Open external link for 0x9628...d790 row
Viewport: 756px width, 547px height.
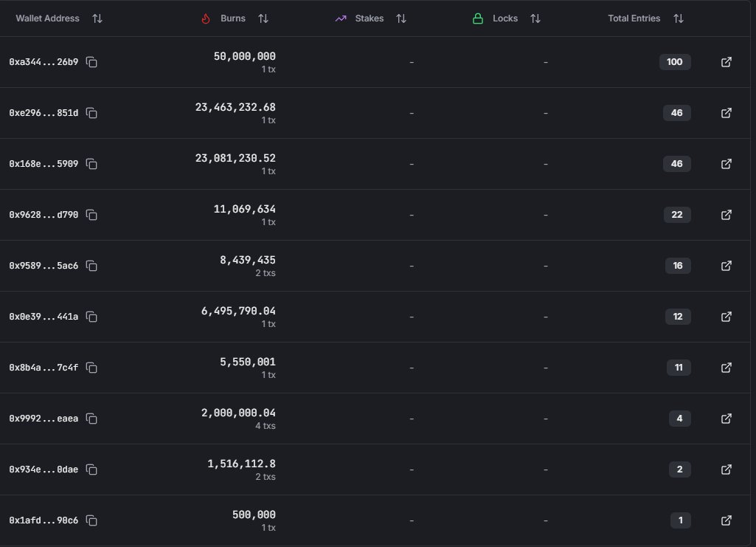(726, 215)
